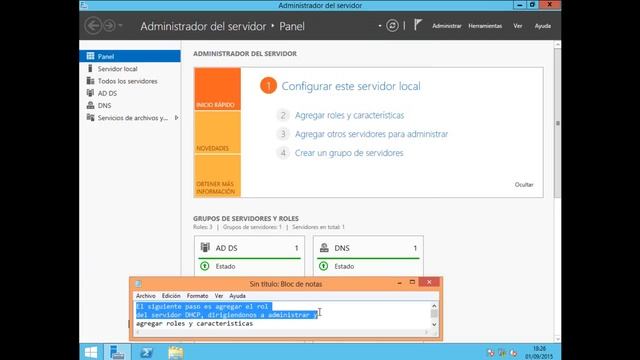Open the navigation history dropdown arrow
640x360 pixels.
121,26
